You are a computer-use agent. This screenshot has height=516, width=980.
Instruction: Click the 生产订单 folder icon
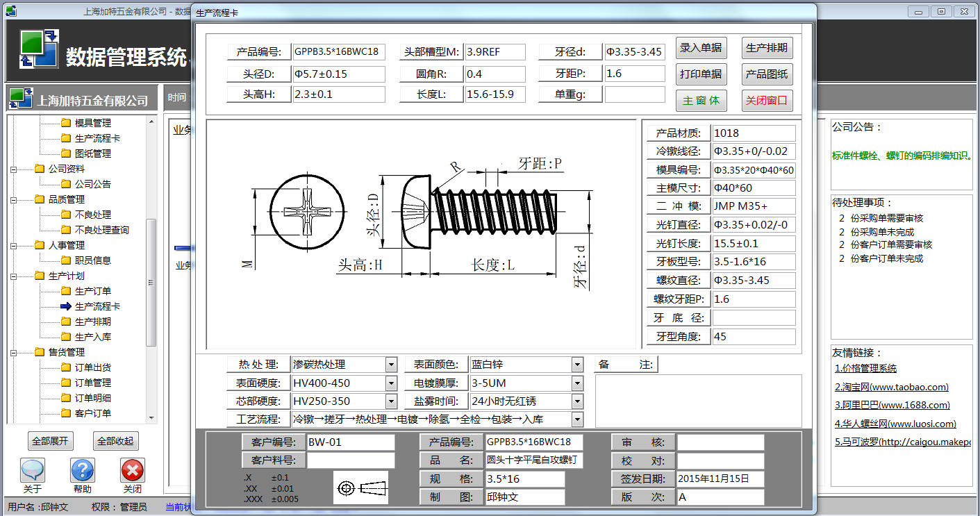[x=66, y=291]
